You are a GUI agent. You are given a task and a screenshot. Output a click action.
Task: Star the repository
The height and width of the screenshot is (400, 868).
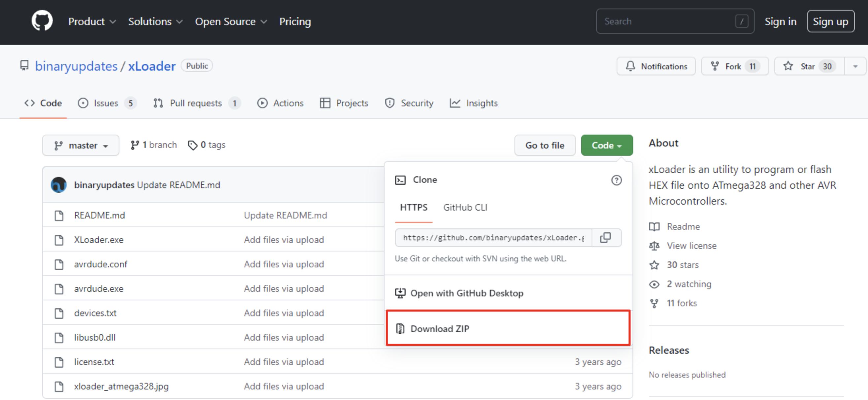809,66
